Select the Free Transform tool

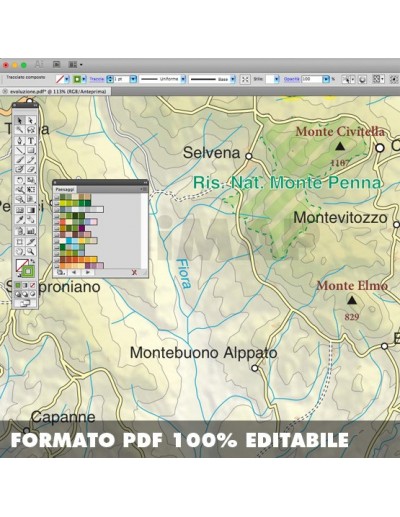pyautogui.click(x=30, y=190)
